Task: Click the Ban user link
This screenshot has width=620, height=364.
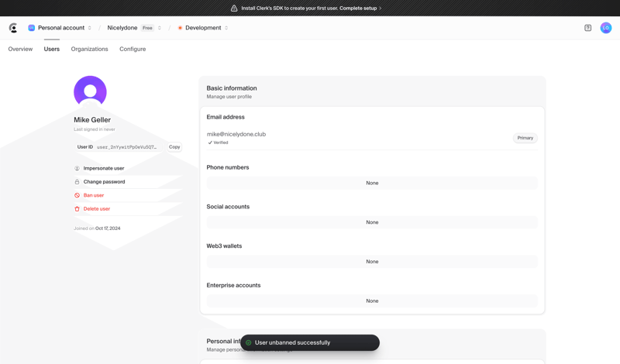Action: click(94, 195)
